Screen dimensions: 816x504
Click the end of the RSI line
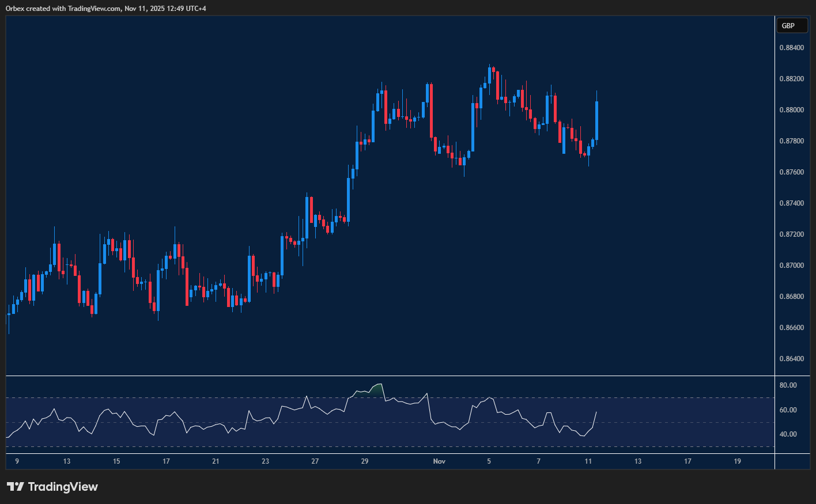[596, 412]
